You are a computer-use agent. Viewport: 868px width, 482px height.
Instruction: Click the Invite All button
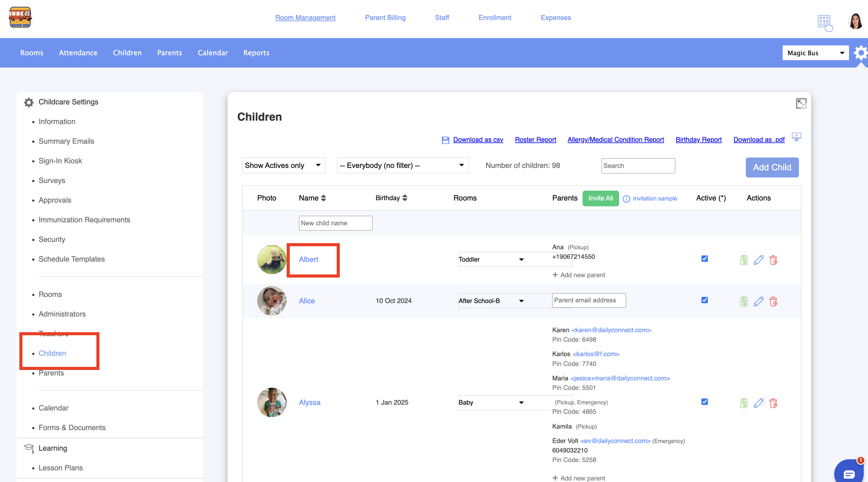tap(600, 198)
